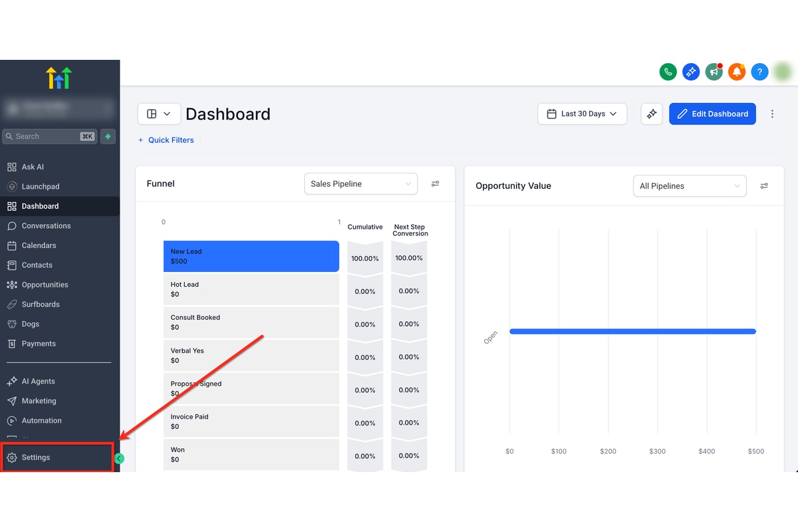This screenshot has height=532, width=798.
Task: Open Dogs in the sidebar
Action: pos(60,324)
